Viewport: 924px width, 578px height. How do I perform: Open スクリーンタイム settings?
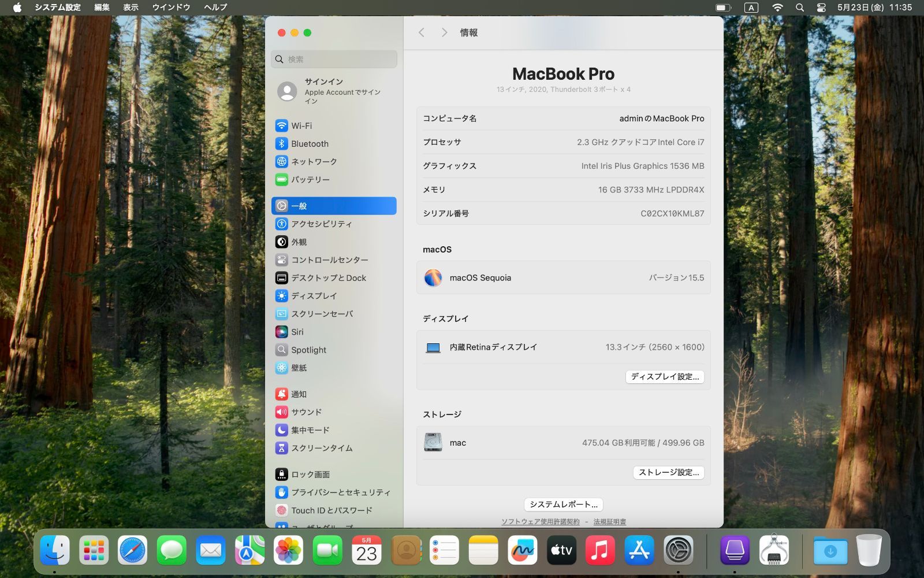[334, 448]
